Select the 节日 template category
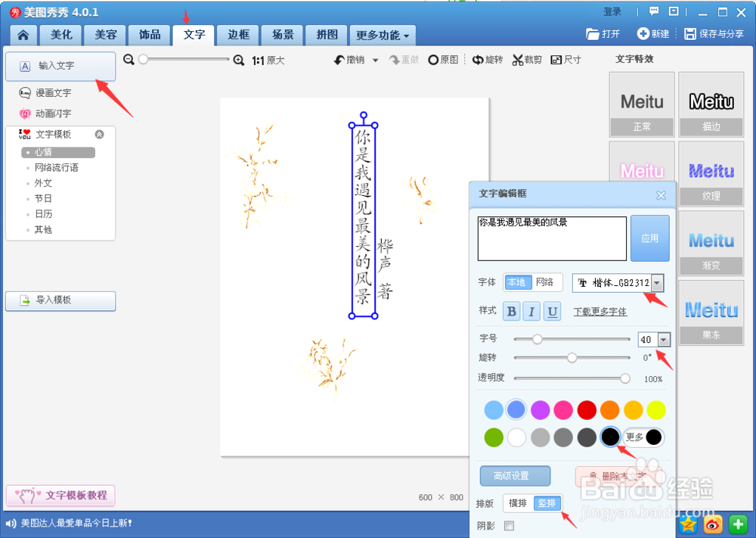 pos(43,199)
